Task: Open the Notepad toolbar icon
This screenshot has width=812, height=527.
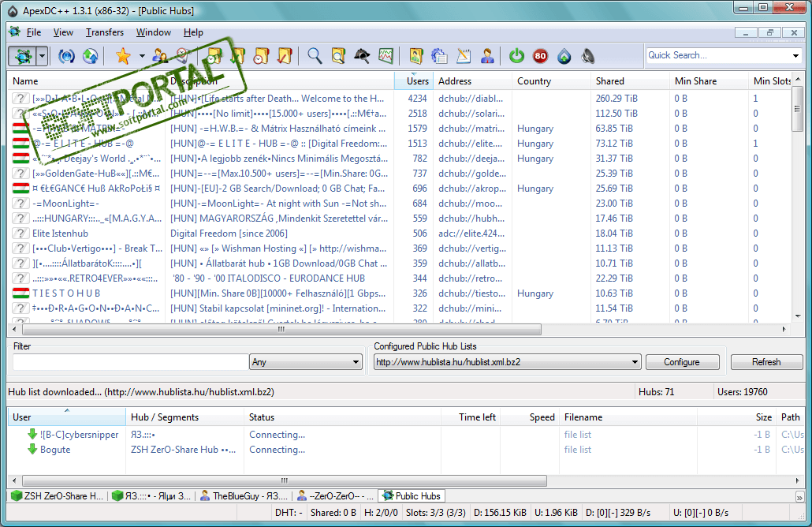Action: (x=464, y=56)
